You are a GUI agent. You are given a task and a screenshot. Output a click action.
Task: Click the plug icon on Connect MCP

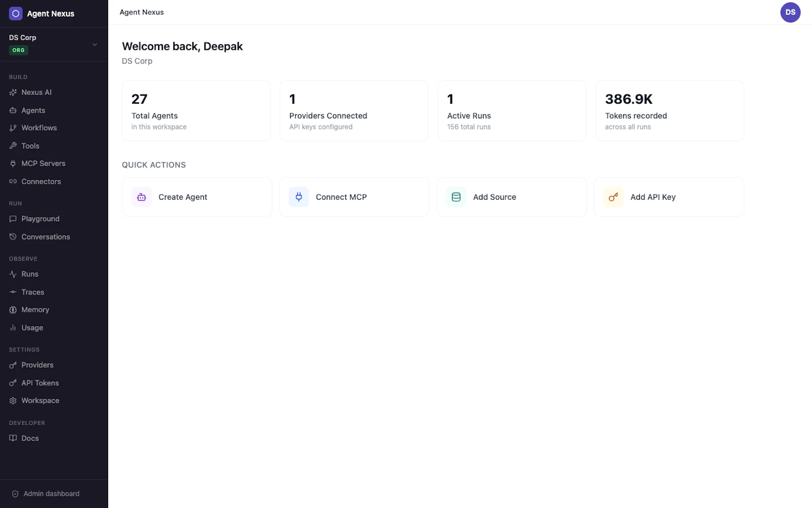[x=299, y=197]
